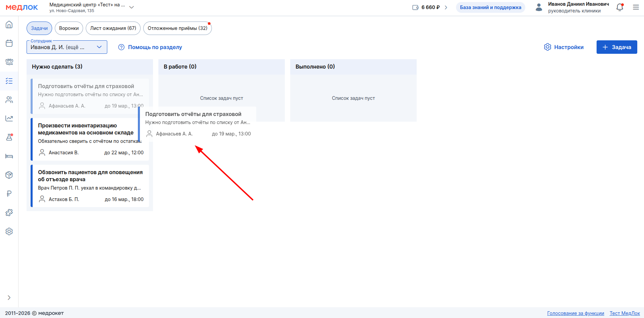This screenshot has width=644, height=318.
Task: Open the laboratory flask icon in sidebar
Action: click(9, 137)
